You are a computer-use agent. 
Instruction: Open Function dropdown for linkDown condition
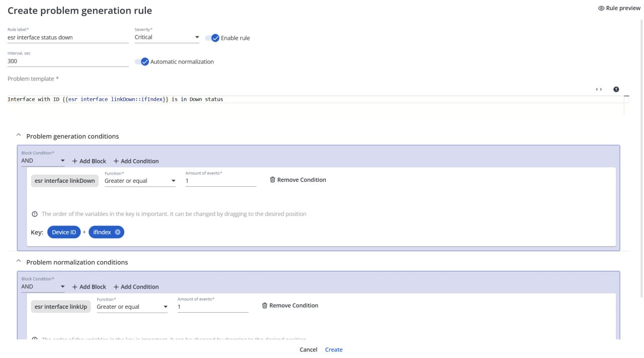click(x=140, y=181)
